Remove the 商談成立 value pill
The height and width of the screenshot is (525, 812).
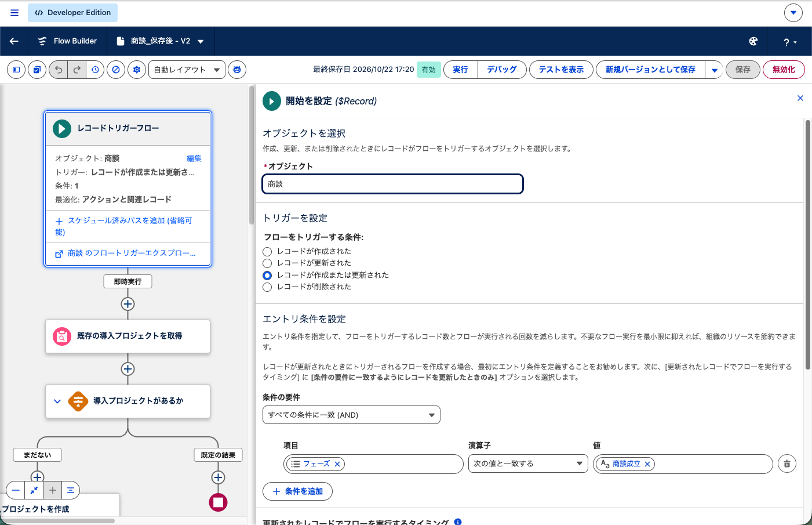[647, 464]
